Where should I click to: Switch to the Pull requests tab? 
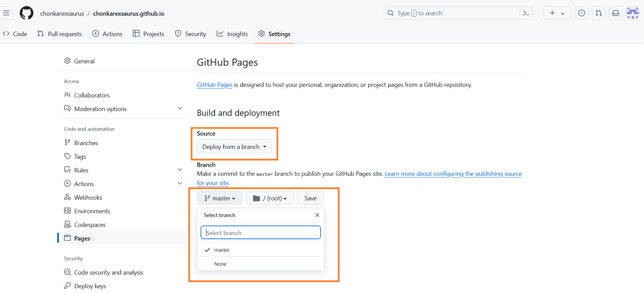coord(60,34)
